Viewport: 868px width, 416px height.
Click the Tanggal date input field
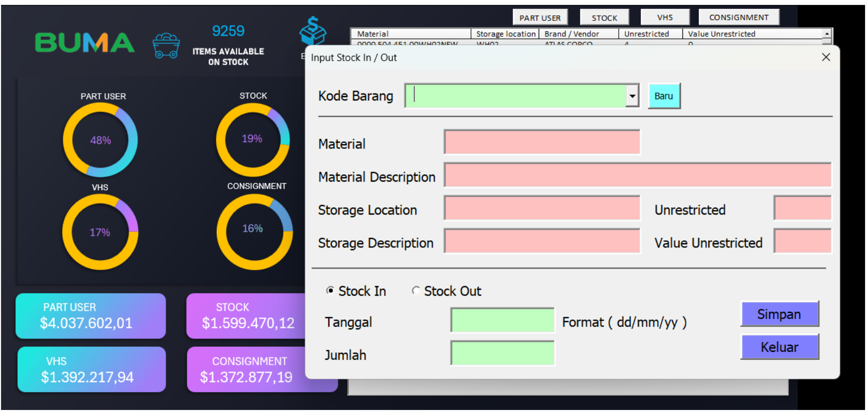point(502,320)
